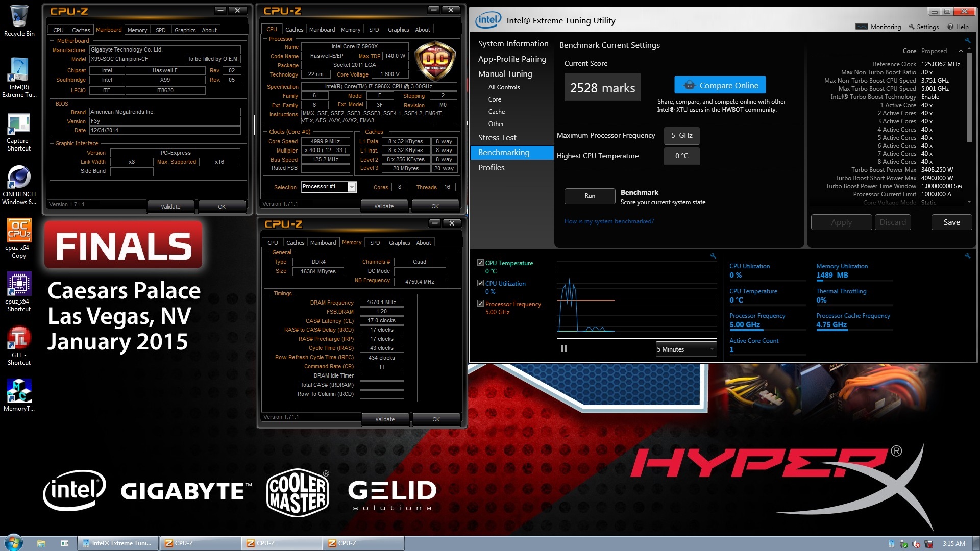Screen dimensions: 980x551
Task: Select the first CPU-Z taskbar button
Action: coord(201,543)
